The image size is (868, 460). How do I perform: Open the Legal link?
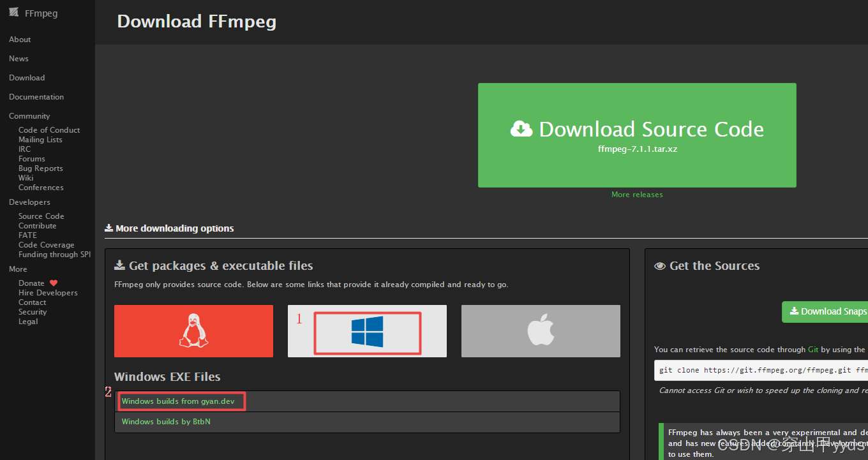pyautogui.click(x=28, y=322)
